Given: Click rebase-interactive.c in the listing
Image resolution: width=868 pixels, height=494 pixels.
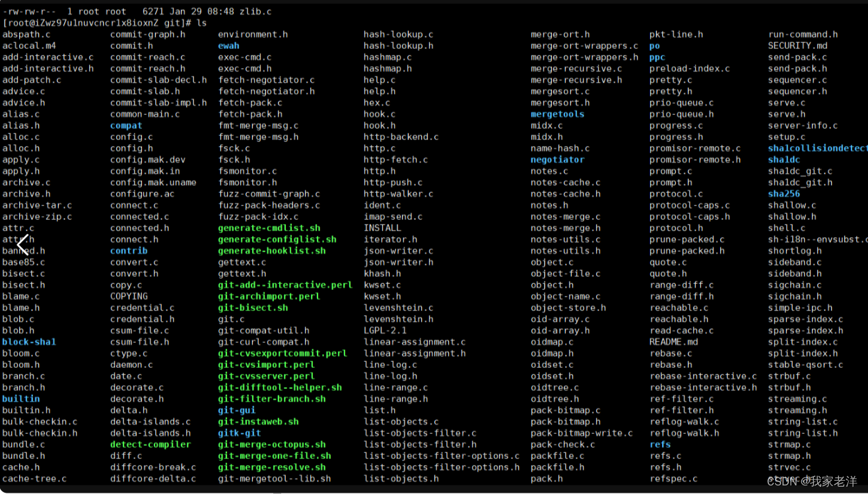Looking at the screenshot, I should coord(704,376).
